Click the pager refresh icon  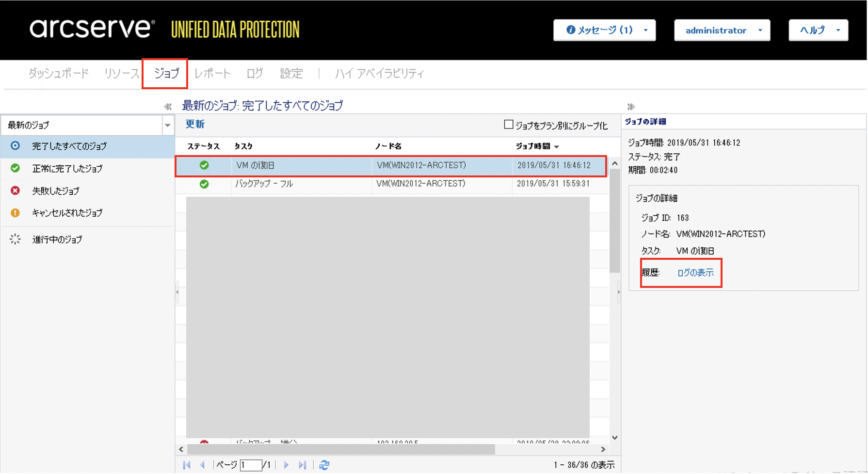(x=324, y=465)
